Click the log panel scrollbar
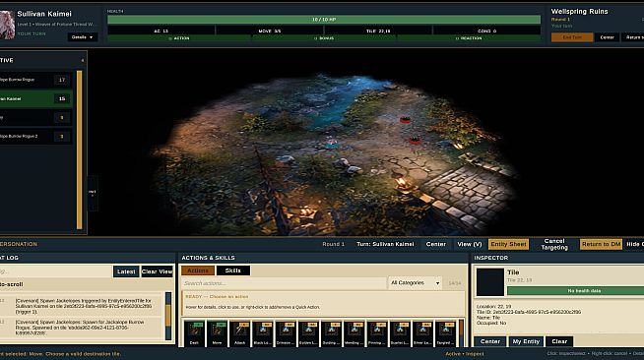644x360 pixels. pyautogui.click(x=168, y=316)
